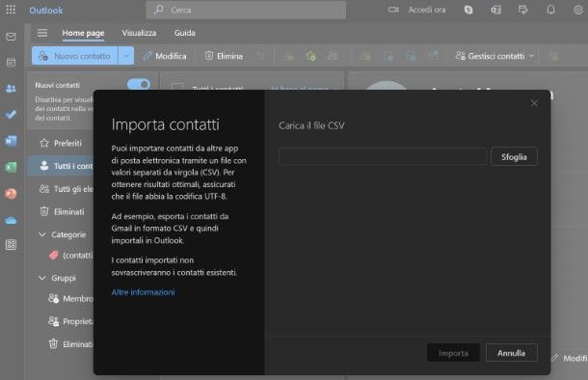
Task: Select Preferiti in the folder list
Action: [x=61, y=143]
